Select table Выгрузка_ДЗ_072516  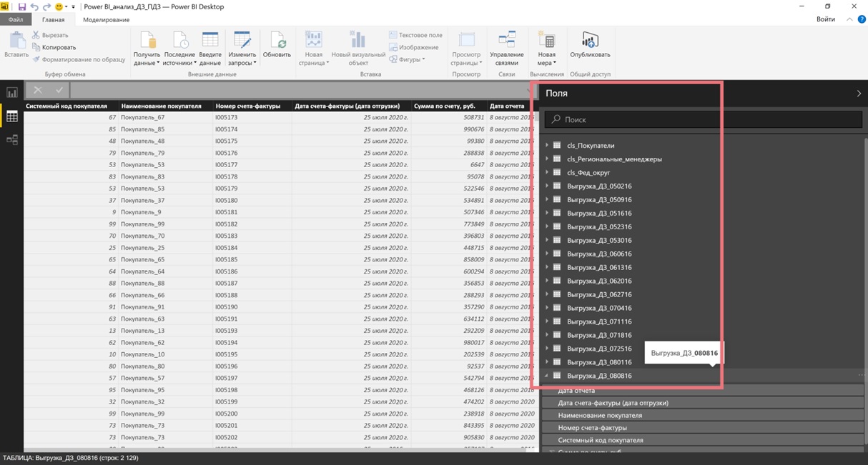click(x=599, y=349)
